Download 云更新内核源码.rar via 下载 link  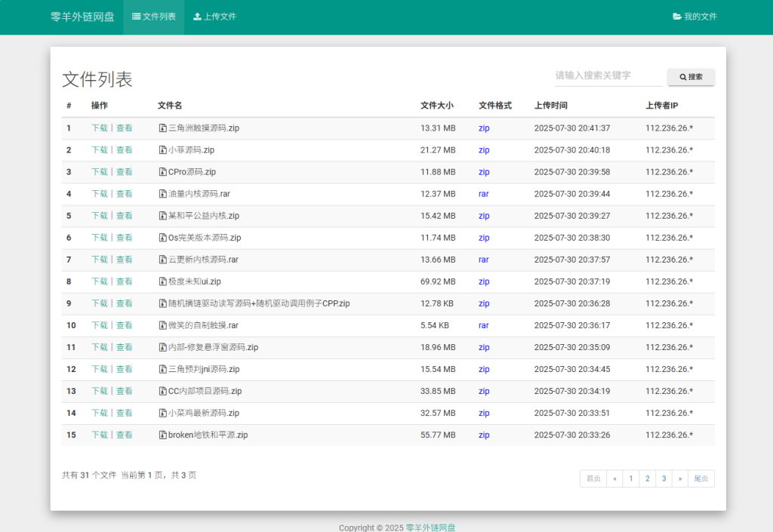[x=100, y=260]
